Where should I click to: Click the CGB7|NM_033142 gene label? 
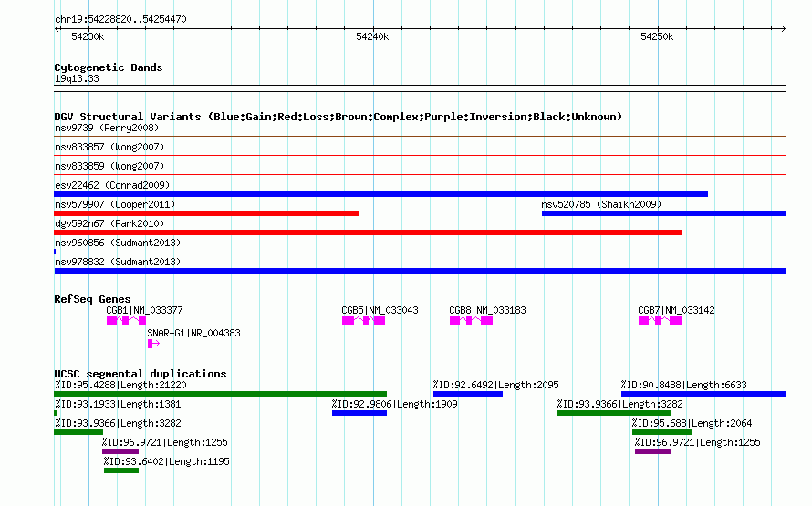click(x=676, y=310)
